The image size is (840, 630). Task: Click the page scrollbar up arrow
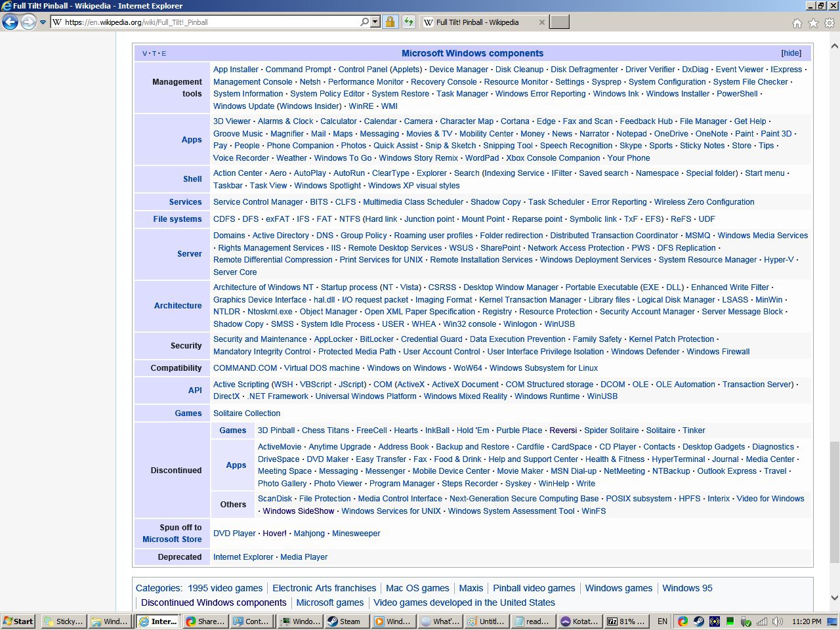pos(834,47)
